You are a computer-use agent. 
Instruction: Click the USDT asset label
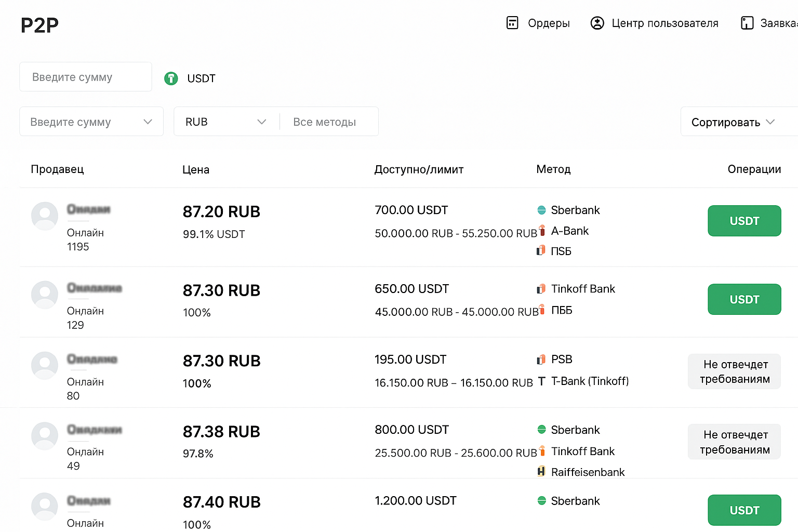tap(201, 78)
